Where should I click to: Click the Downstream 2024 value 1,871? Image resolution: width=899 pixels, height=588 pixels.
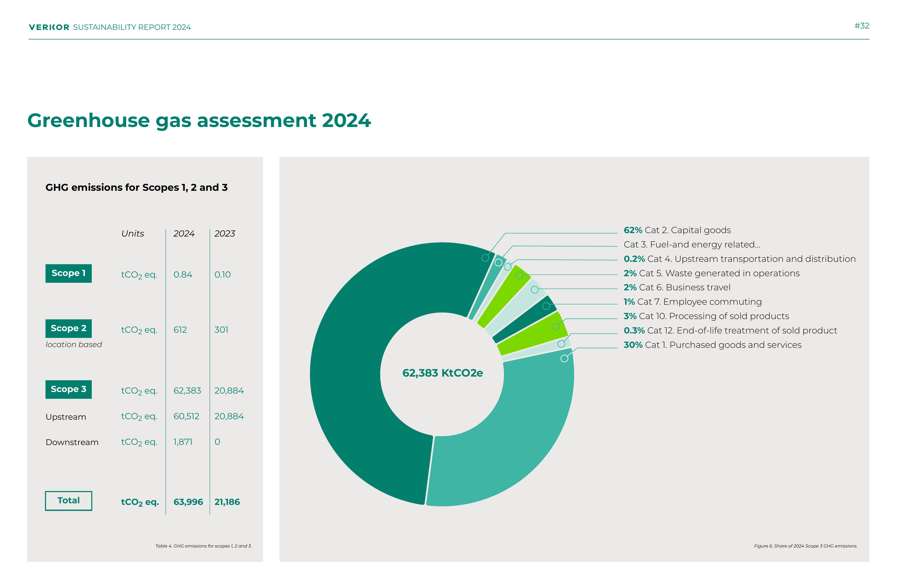coord(183,442)
